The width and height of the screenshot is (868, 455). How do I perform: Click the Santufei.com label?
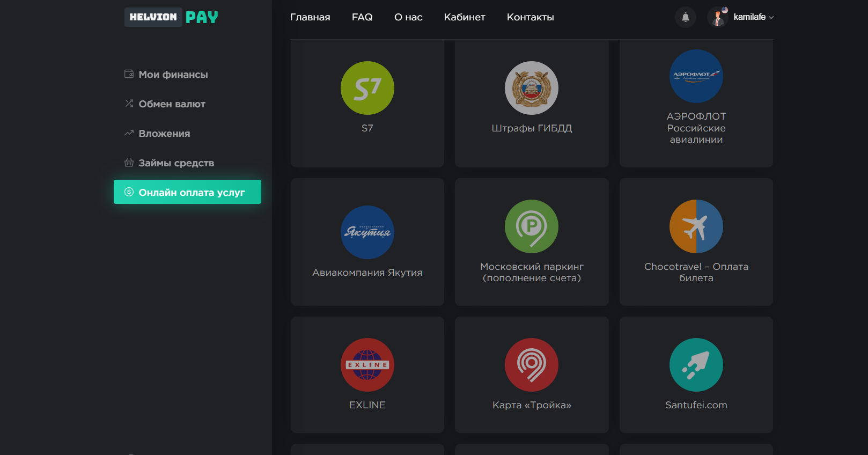click(x=696, y=405)
